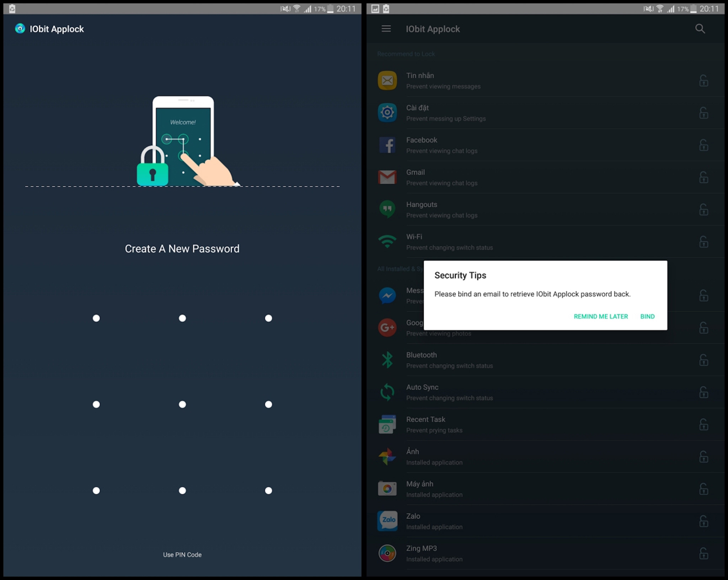Click the Wi-Fi signal icon
728x580 pixels.
(x=387, y=241)
